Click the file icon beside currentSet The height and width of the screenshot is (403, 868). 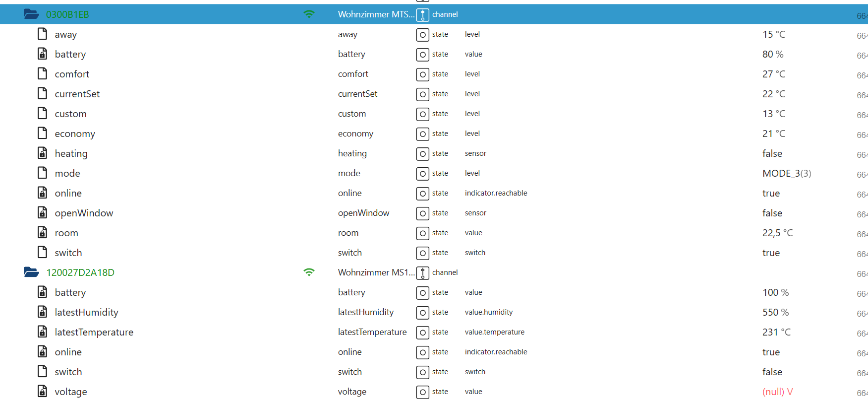pos(43,94)
